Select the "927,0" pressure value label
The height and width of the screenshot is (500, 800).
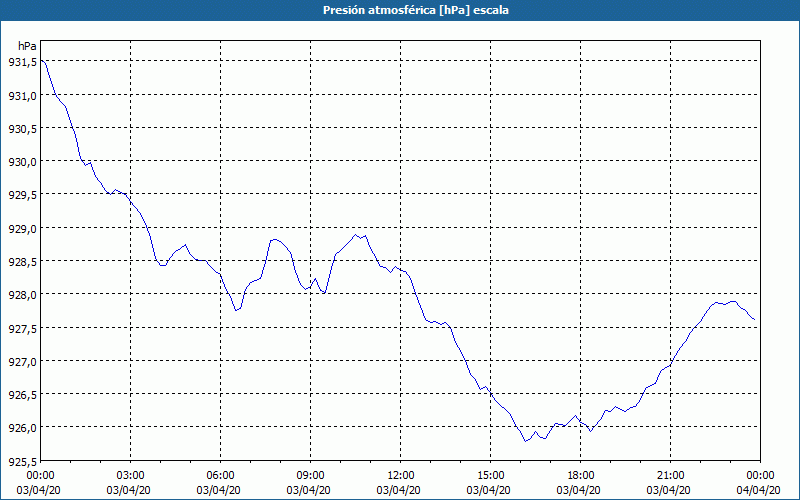coord(22,361)
